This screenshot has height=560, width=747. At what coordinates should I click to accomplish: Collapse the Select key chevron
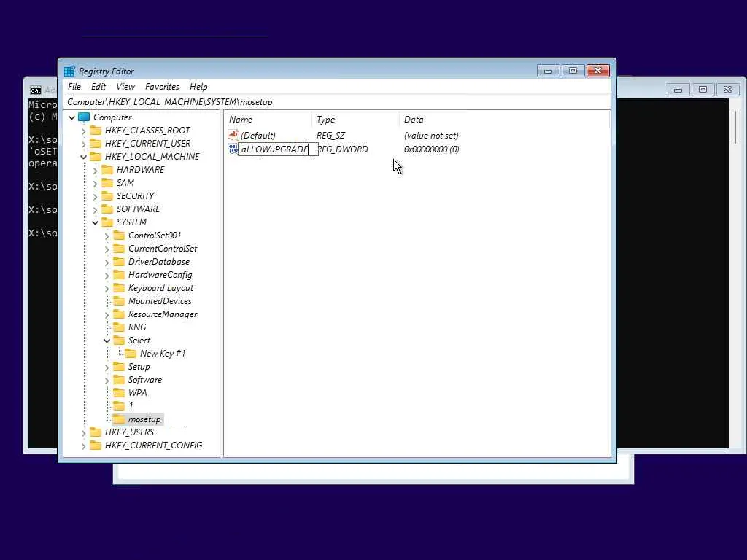coord(107,341)
